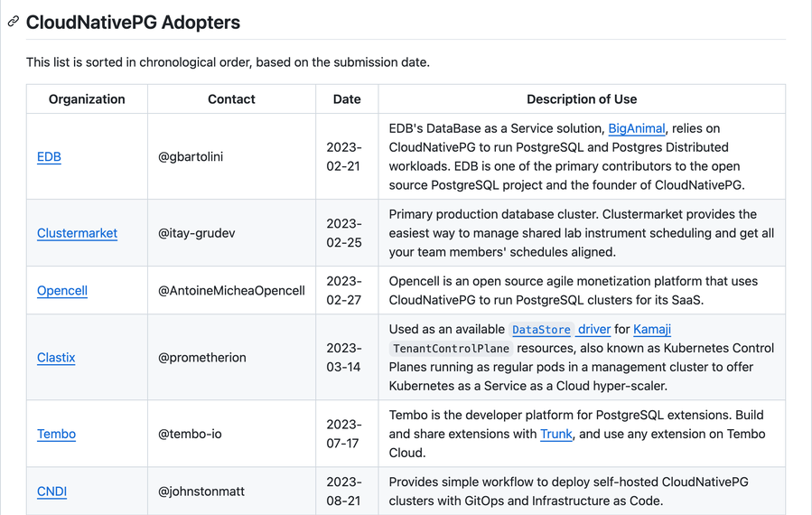This screenshot has height=515, width=812.
Task: Follow the Opencell organization link
Action: click(x=62, y=291)
